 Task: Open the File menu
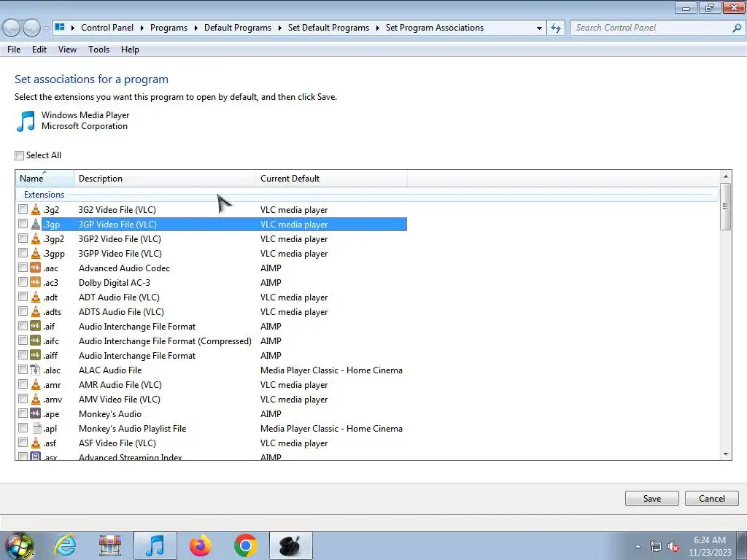[x=14, y=50]
